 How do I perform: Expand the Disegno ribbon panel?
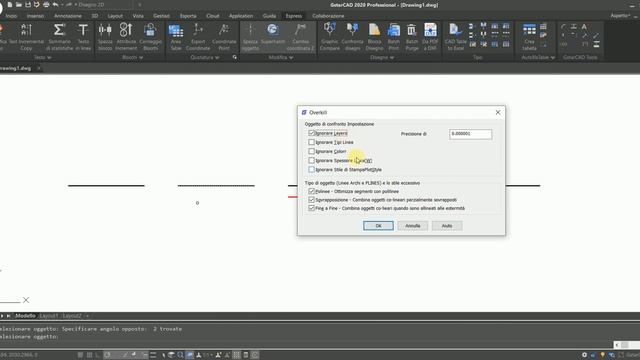pyautogui.click(x=382, y=58)
